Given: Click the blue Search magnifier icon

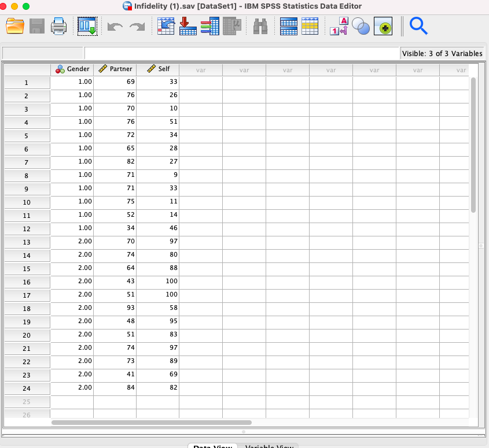Looking at the screenshot, I should 418,26.
